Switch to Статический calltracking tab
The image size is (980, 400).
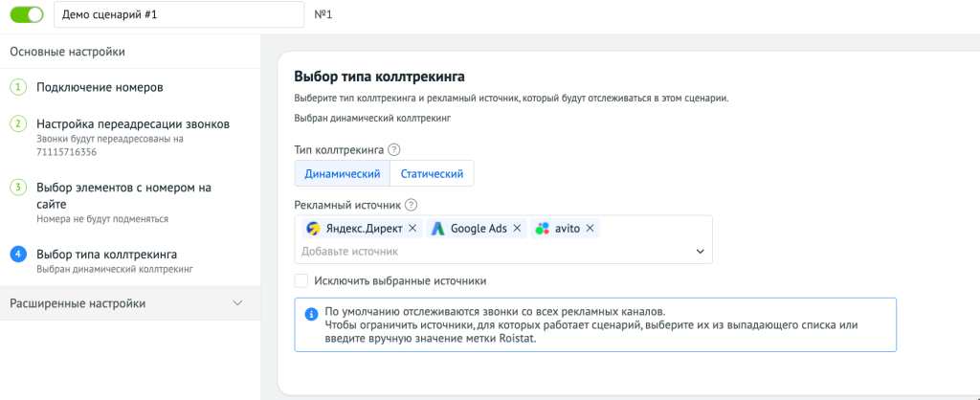[432, 174]
